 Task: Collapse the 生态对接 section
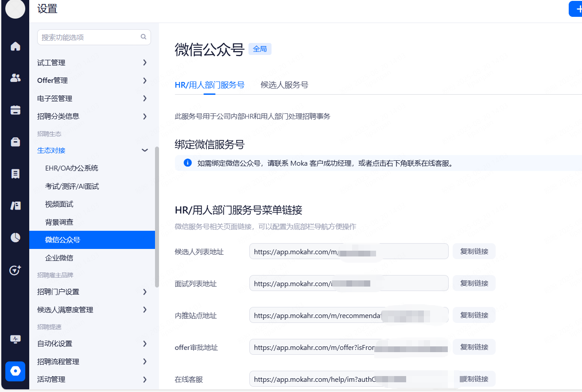coord(144,151)
